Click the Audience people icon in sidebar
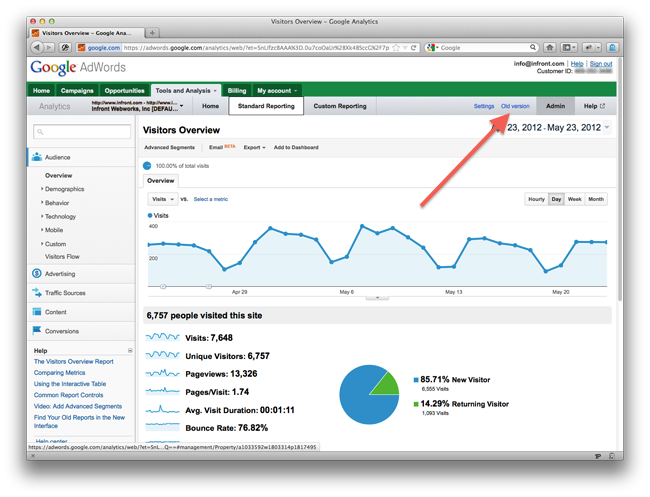Image resolution: width=650 pixels, height=497 pixels. click(36, 157)
